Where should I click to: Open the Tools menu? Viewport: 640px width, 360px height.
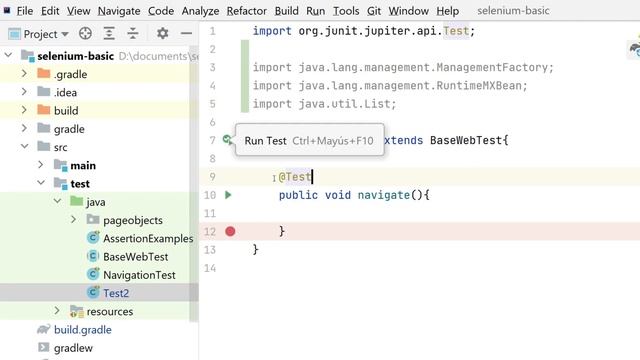(346, 11)
